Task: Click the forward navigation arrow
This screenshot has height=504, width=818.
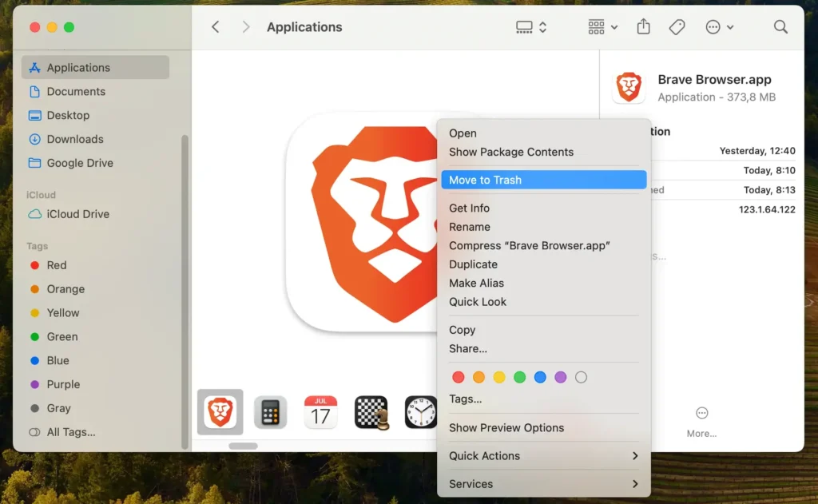Action: pyautogui.click(x=246, y=26)
